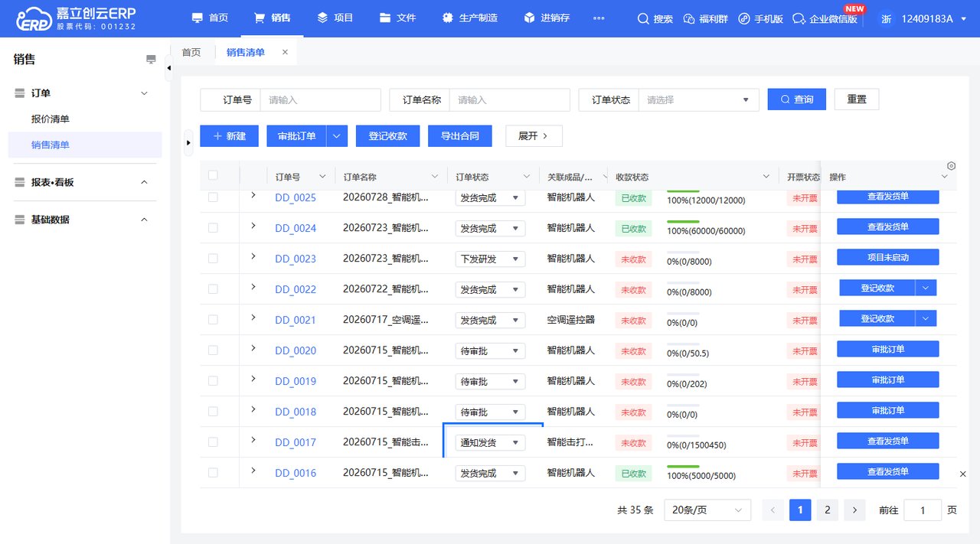
Task: Open the 进销存 top navigation menu
Action: (x=547, y=18)
